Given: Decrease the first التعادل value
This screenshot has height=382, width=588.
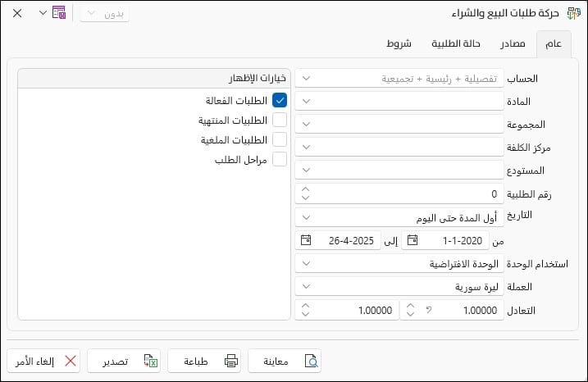Looking at the screenshot, I should (x=411, y=314).
